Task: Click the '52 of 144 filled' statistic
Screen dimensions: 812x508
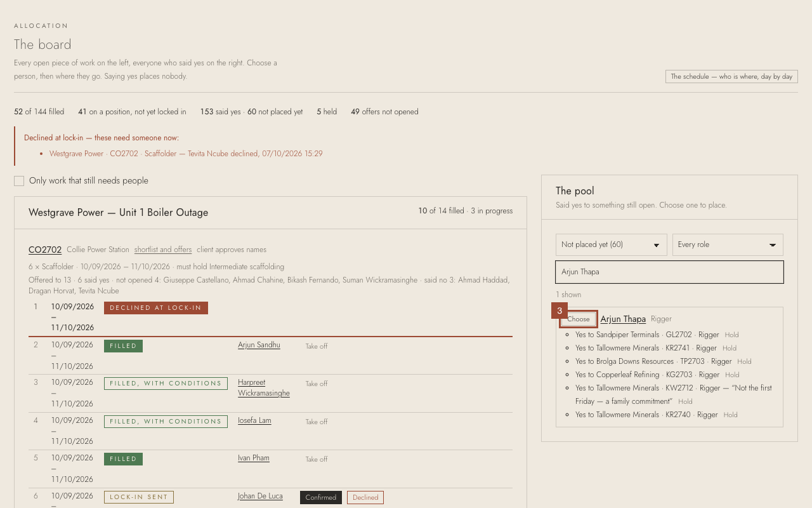Action: point(39,112)
